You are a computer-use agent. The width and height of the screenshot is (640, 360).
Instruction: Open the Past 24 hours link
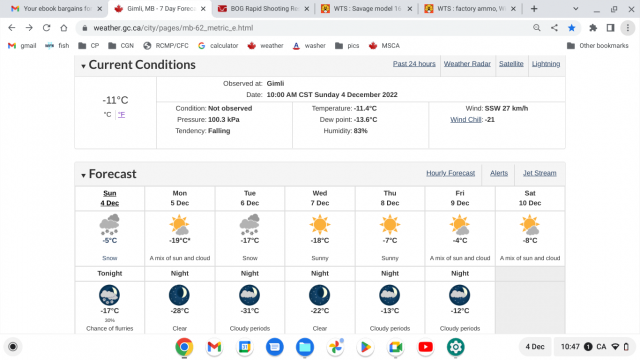[414, 64]
